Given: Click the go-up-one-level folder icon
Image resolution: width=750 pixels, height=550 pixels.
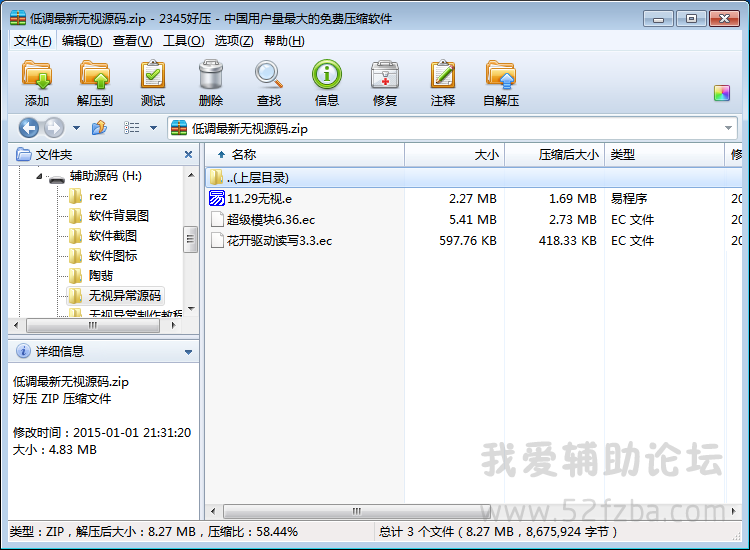Looking at the screenshot, I should [99, 128].
